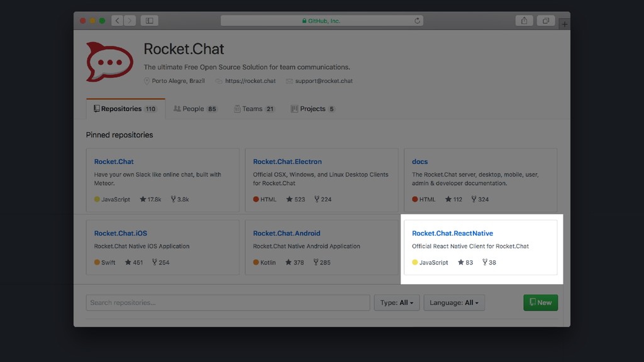The image size is (644, 362).
Task: Switch to the People tab
Action: pos(196,109)
